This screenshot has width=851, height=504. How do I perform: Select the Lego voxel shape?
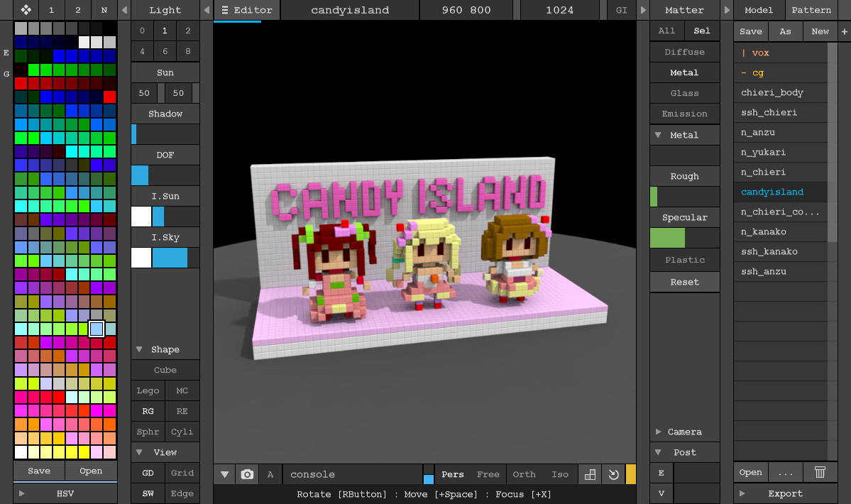point(148,390)
